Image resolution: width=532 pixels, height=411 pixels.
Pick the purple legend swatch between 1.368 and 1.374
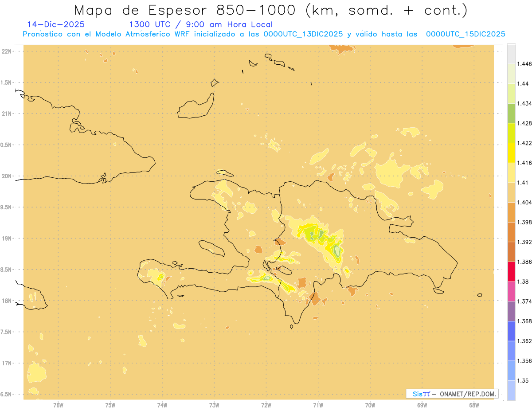(x=511, y=311)
